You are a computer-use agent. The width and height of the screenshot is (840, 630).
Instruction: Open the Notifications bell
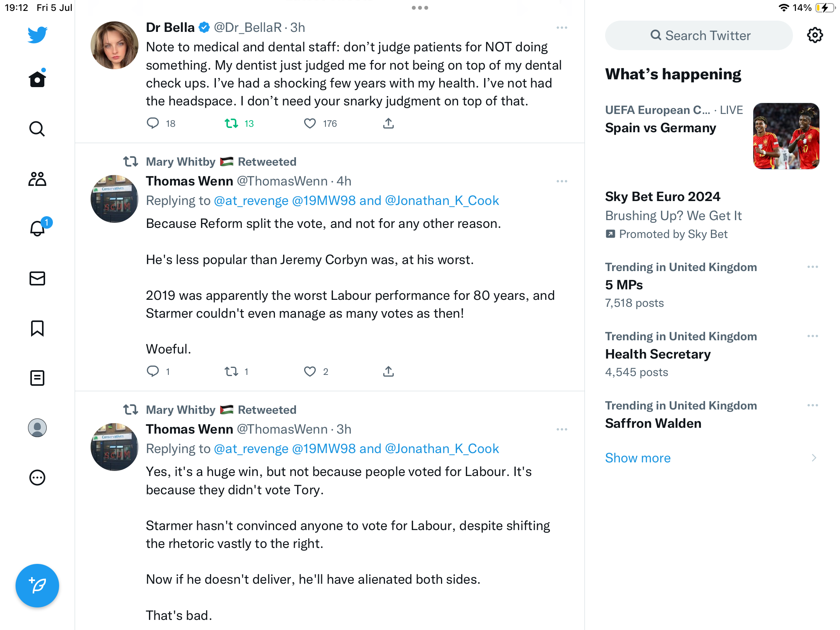38,228
